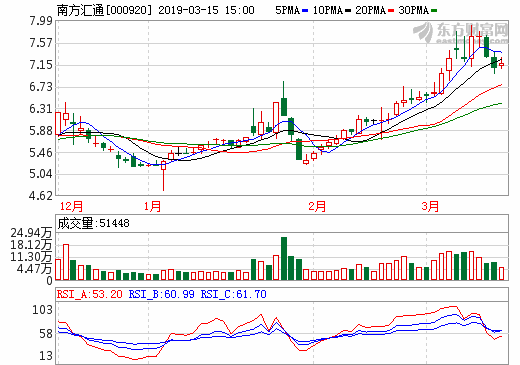Click the 13 RSI axis label

pyautogui.click(x=46, y=356)
